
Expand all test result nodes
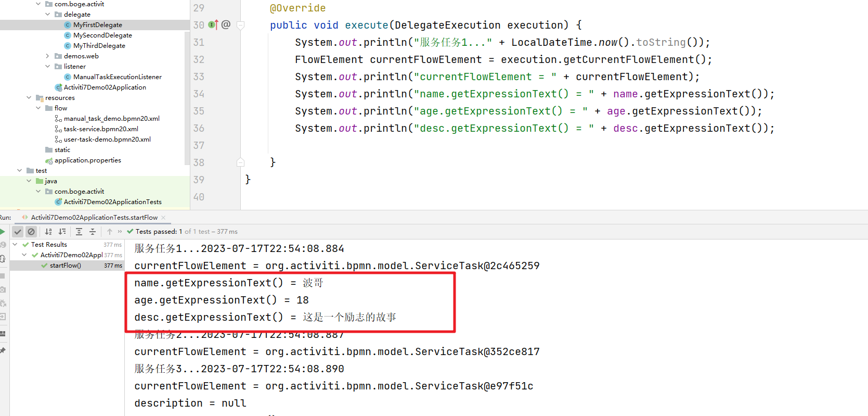(79, 232)
